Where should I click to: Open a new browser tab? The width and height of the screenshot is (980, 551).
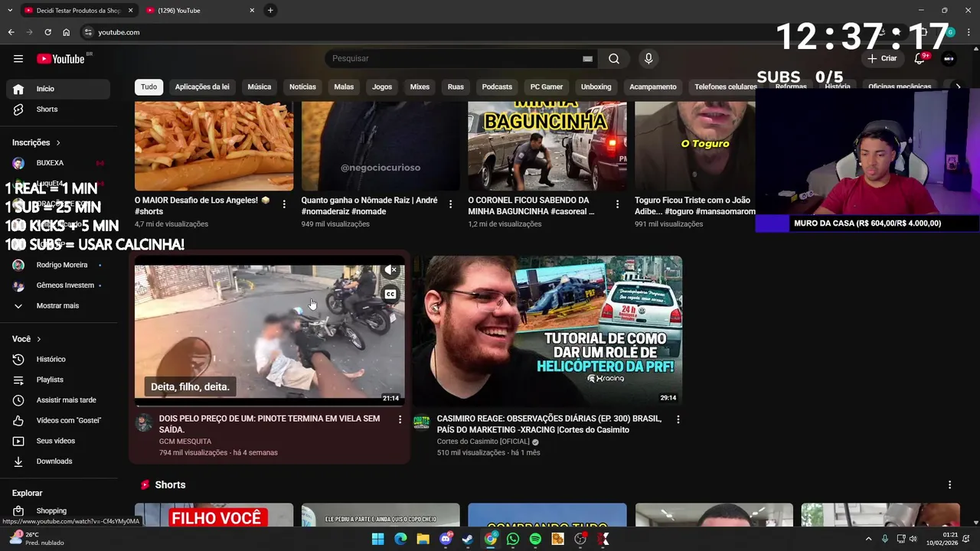pyautogui.click(x=270, y=10)
